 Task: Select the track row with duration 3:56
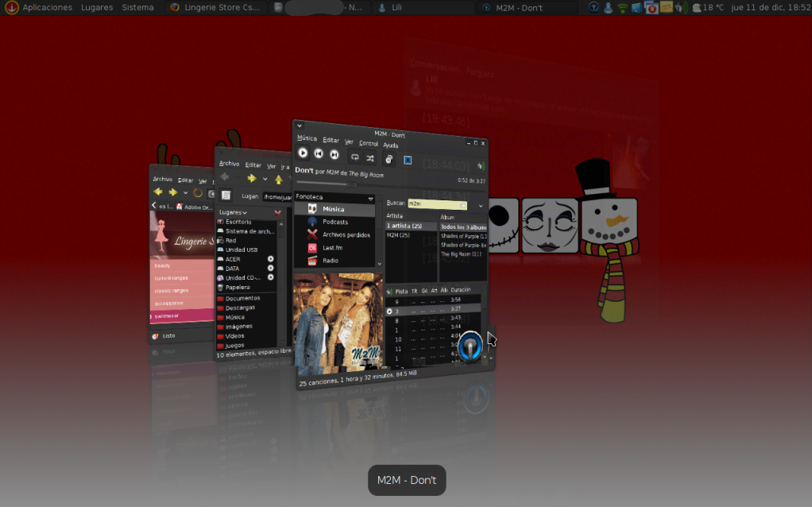pos(434,300)
